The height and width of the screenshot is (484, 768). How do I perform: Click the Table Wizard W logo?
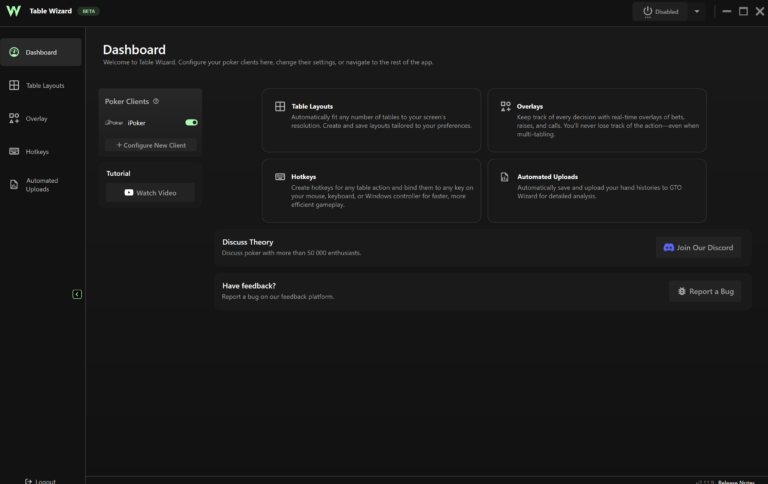pos(13,11)
